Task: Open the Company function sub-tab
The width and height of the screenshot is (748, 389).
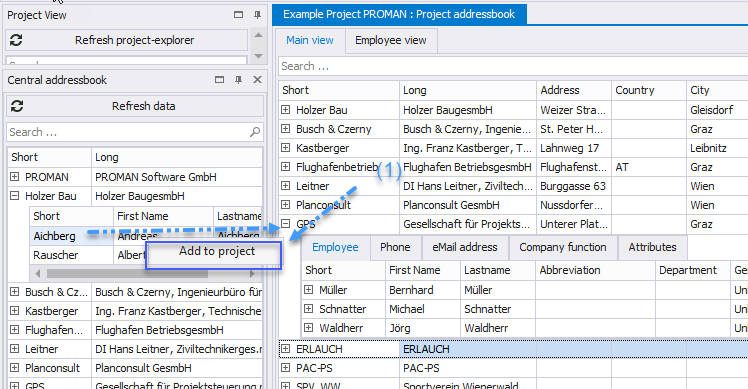Action: [563, 247]
